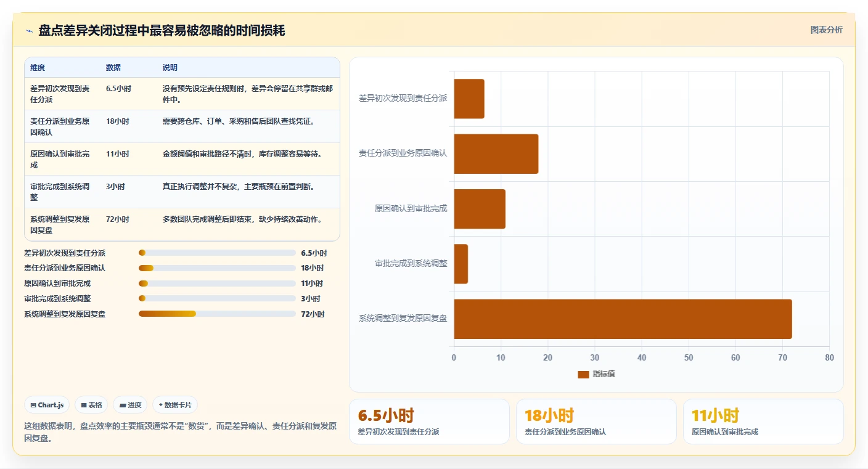Screen dimensions: 868x469
Task: Click the x-axis tick label 80
Action: pos(829,358)
